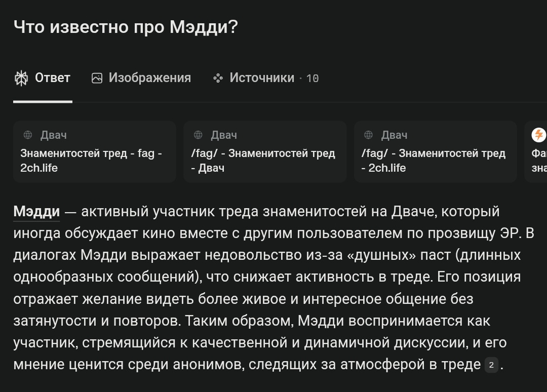Open the Источники tab

tap(262, 78)
